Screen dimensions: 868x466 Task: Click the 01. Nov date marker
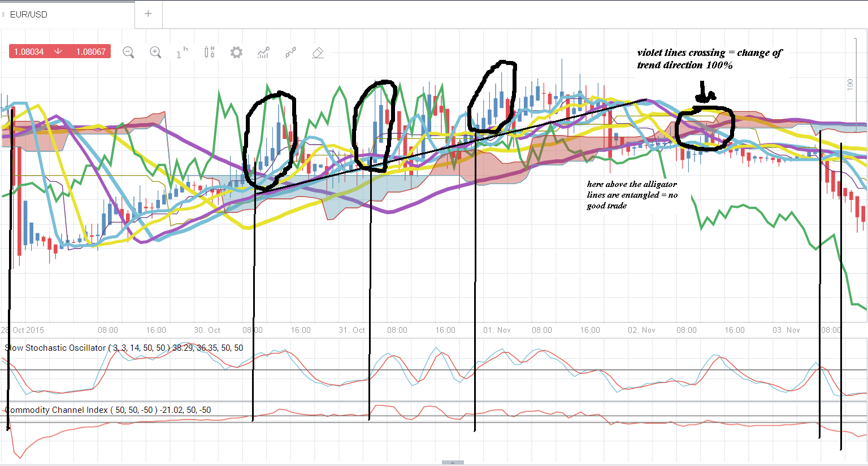[497, 330]
